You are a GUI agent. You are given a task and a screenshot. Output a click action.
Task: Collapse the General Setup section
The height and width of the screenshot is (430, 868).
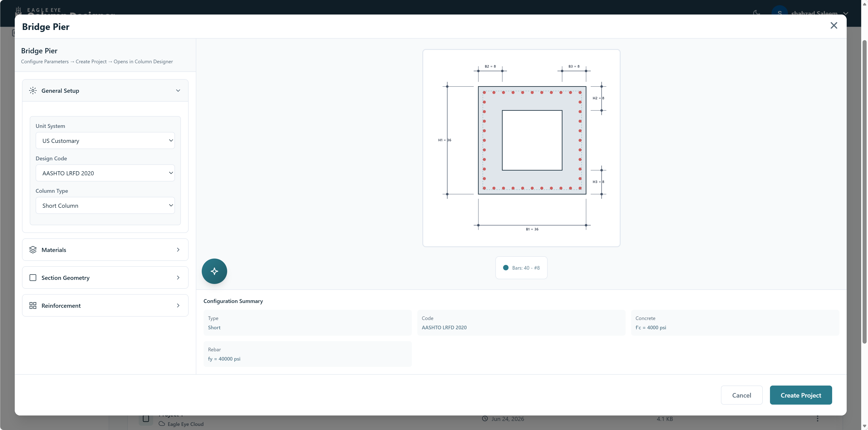click(x=105, y=90)
